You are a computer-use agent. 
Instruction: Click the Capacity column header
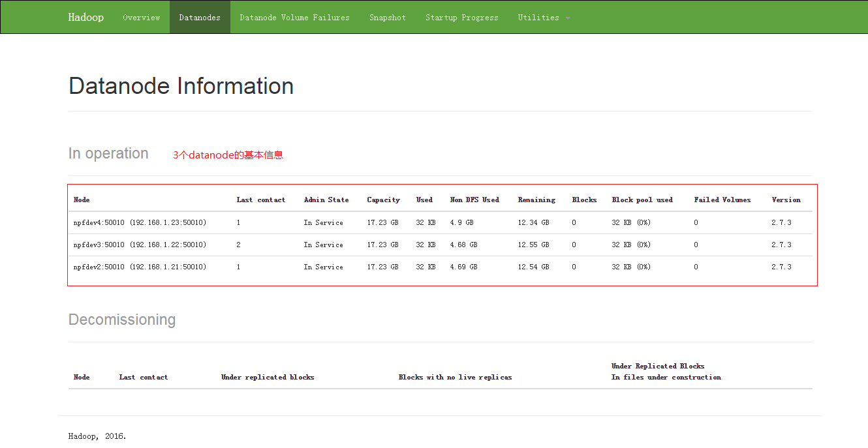[x=383, y=200]
